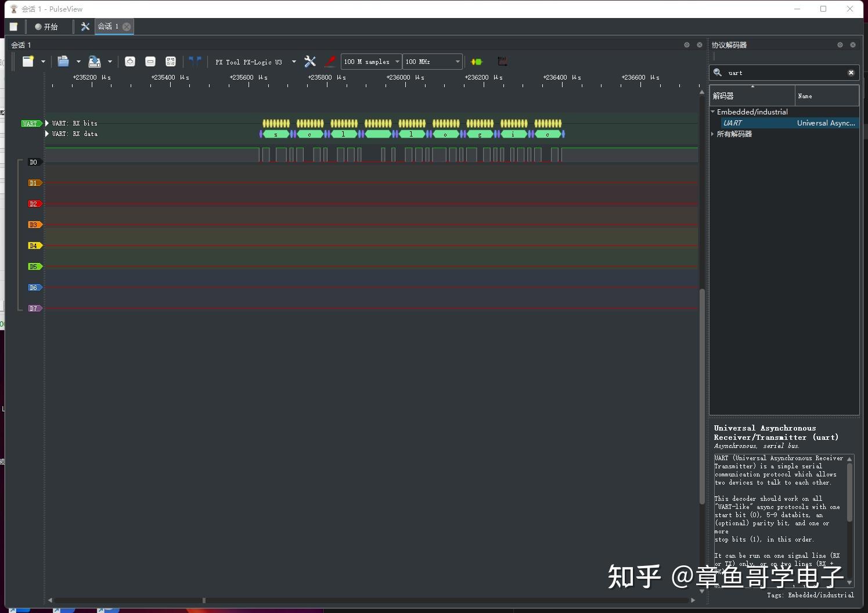Click the 'Tags: Embedded/industrial' text
868x613 pixels.
point(810,595)
